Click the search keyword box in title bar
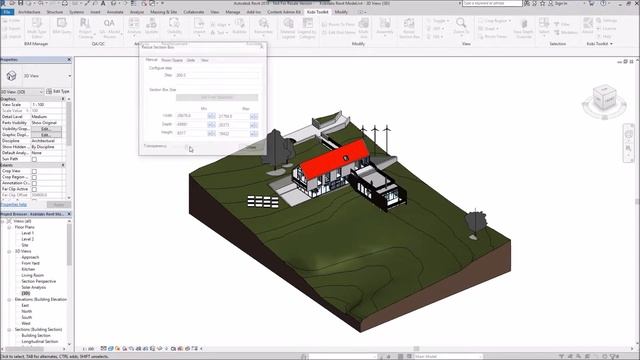Image resolution: width=640 pixels, height=360 pixels. pos(492,3)
